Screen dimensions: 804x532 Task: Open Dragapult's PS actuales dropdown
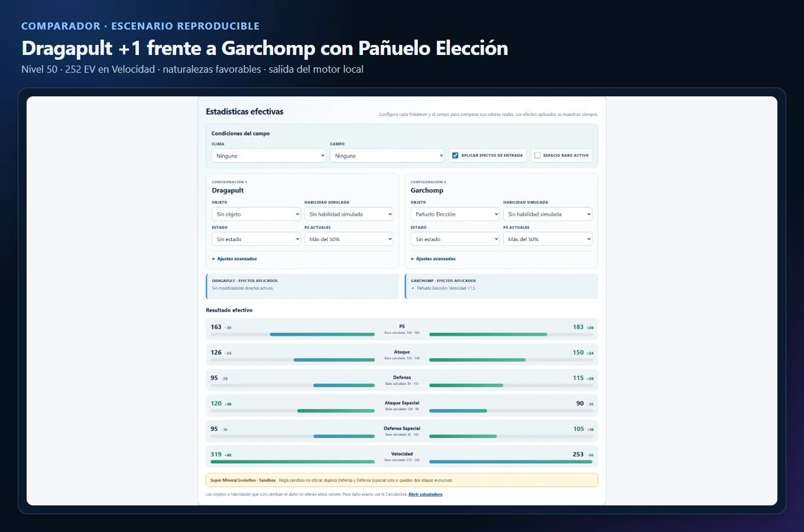pos(349,239)
